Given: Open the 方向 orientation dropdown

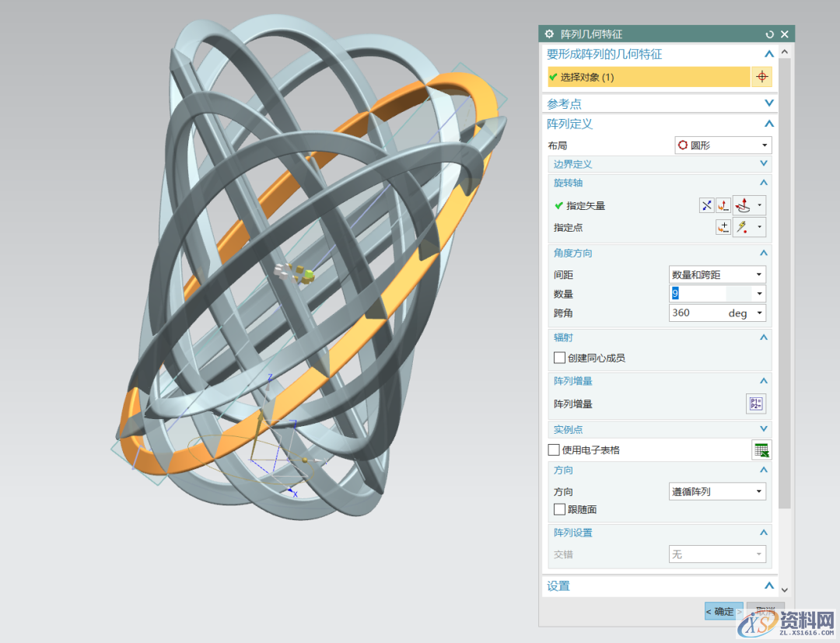Looking at the screenshot, I should click(x=717, y=491).
